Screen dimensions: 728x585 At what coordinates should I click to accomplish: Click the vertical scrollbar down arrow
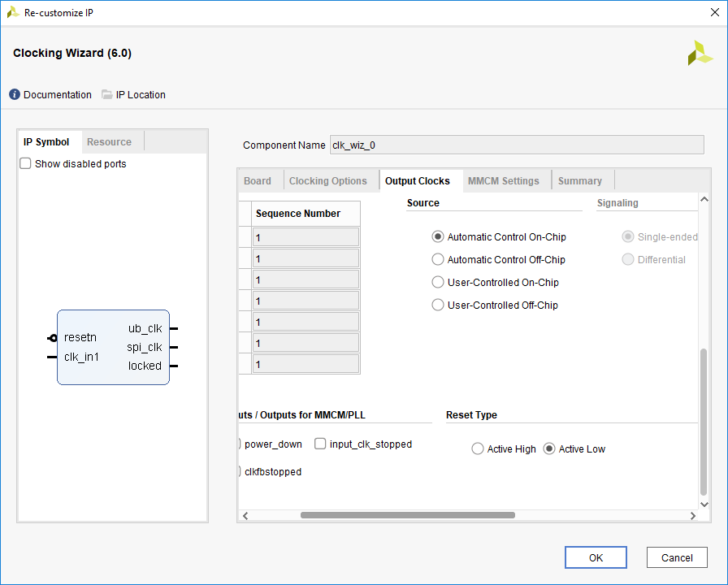[704, 505]
